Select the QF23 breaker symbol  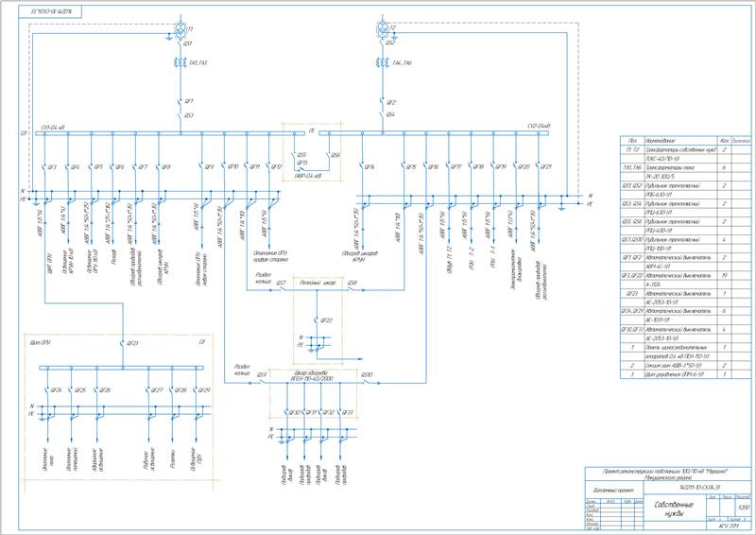[123, 343]
